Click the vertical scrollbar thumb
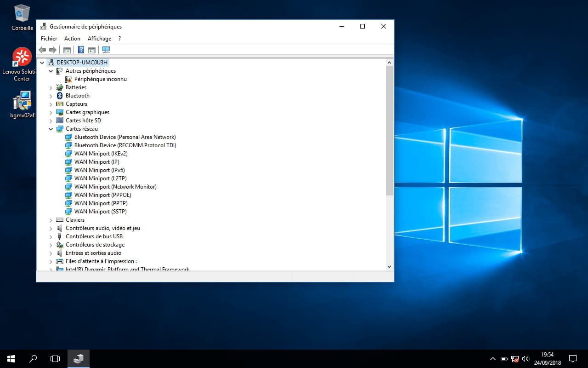 click(389, 131)
